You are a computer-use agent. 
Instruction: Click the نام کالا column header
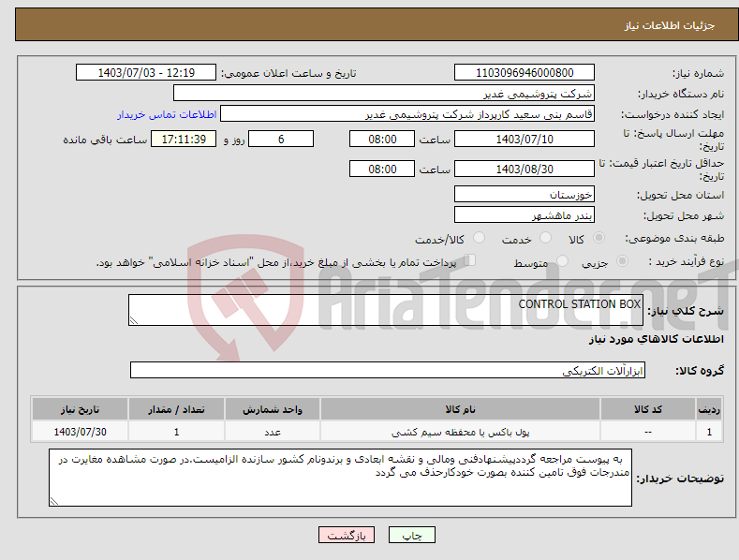460,409
